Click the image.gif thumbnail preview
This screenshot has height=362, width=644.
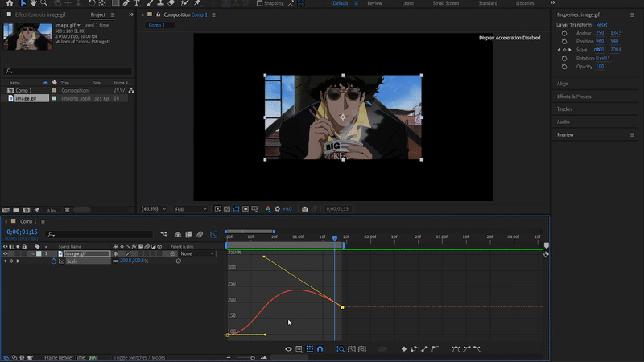click(28, 37)
